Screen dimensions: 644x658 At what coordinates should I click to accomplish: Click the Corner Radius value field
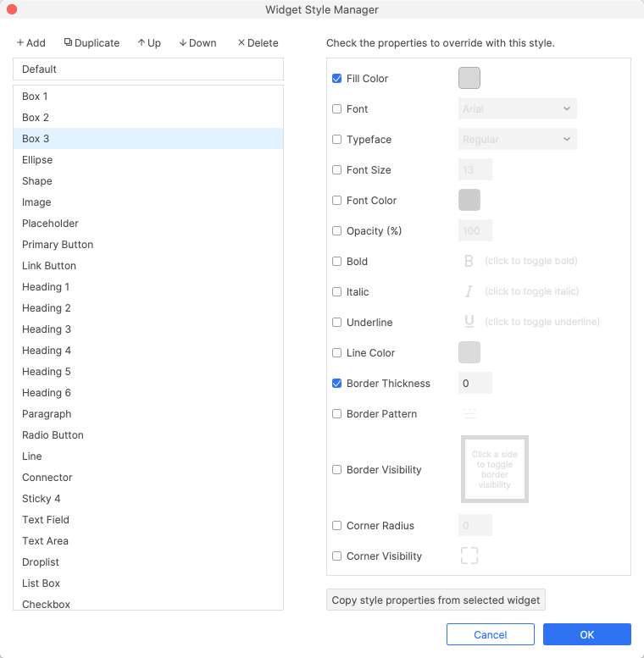475,525
